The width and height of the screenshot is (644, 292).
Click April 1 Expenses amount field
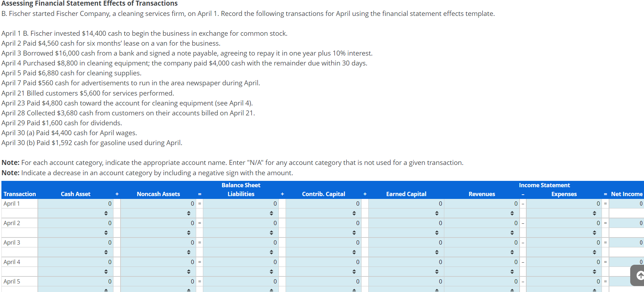pos(564,204)
